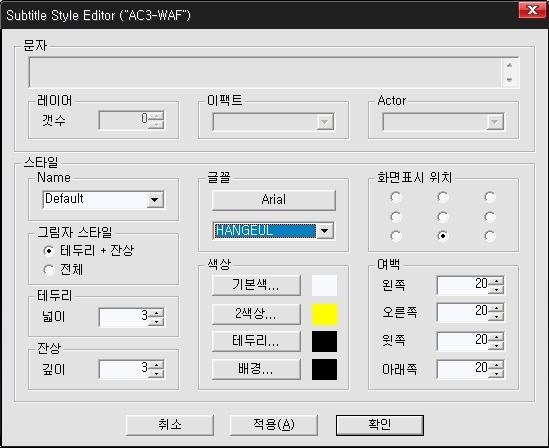Increase the 윗쪽 margin value
Viewport: 549px width, 448px height.
496,337
